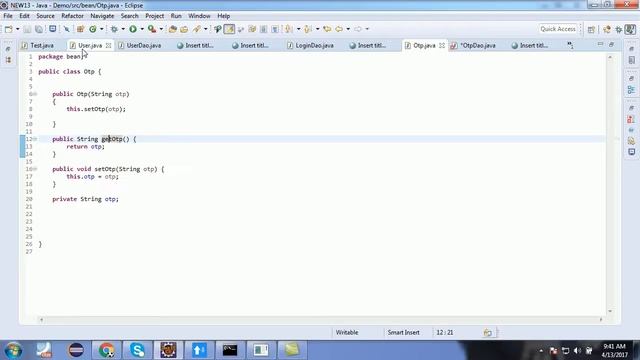The image size is (640, 360).
Task: Click the New Java Package icon
Action: (80, 29)
